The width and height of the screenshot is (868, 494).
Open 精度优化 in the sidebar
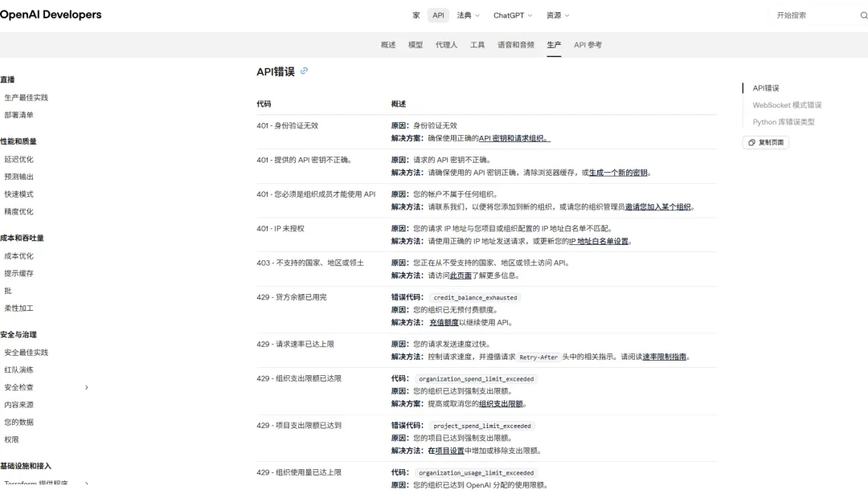18,211
